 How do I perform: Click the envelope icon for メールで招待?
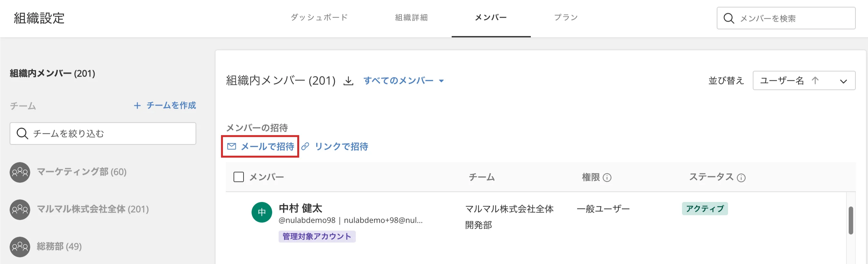click(x=232, y=146)
